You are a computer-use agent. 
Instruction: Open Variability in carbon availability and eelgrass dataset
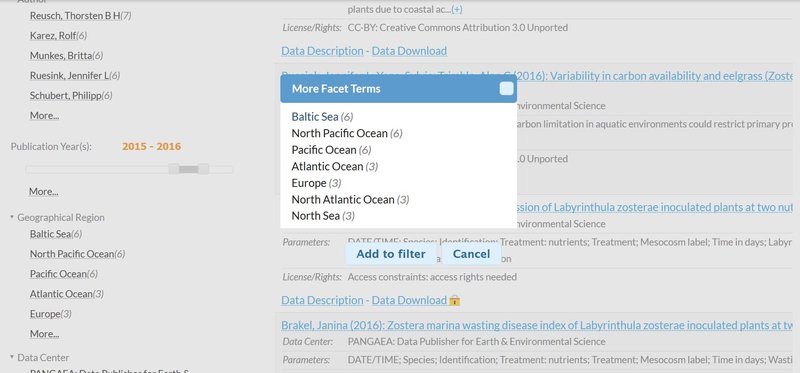655,76
